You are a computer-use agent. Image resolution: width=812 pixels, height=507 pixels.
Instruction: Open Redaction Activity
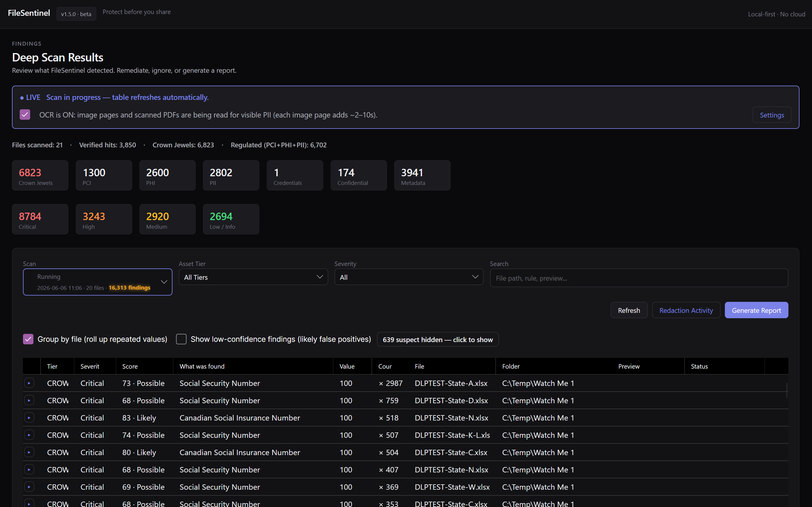pyautogui.click(x=686, y=310)
